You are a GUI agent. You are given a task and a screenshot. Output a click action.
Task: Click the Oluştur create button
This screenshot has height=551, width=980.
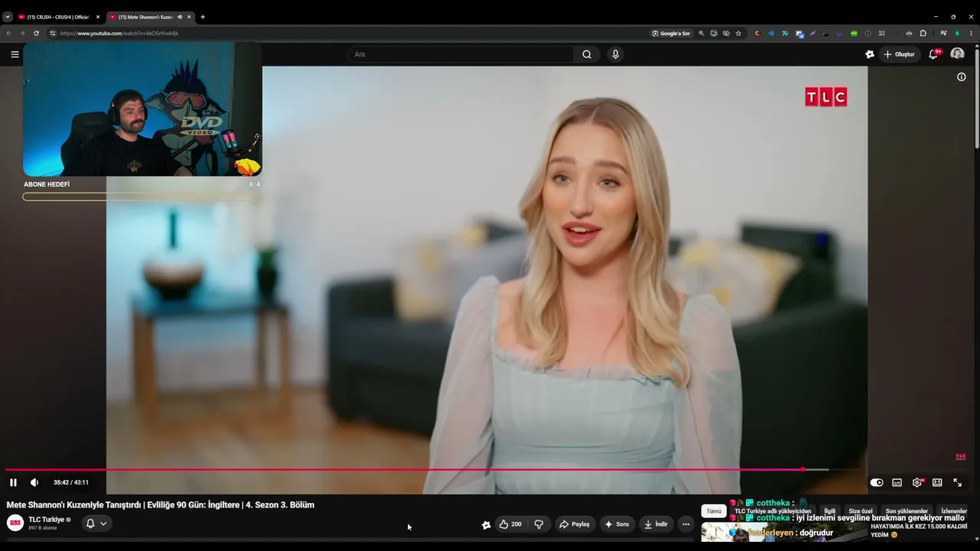[900, 54]
